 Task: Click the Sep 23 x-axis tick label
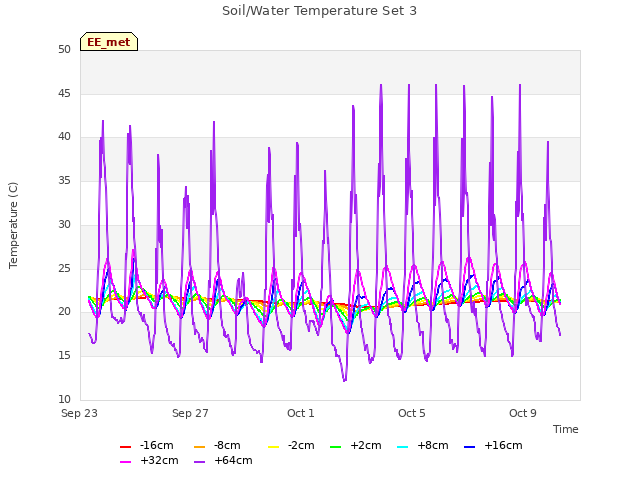[79, 413]
